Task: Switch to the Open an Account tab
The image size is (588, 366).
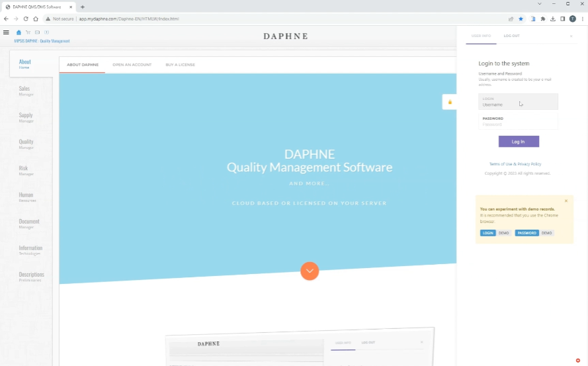Action: click(x=132, y=65)
